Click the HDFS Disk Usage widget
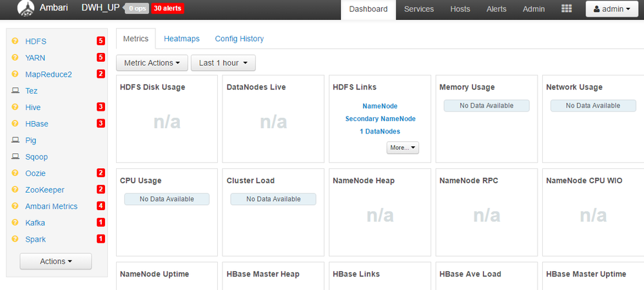 [x=166, y=119]
